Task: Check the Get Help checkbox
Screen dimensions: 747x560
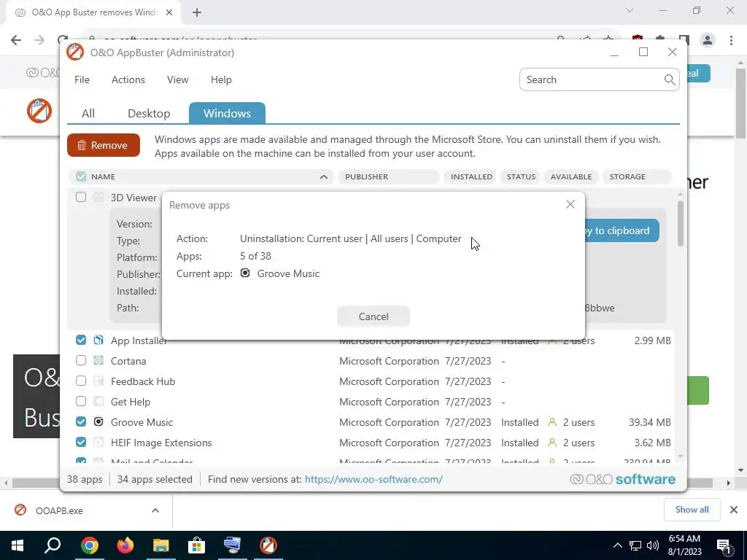Action: [x=81, y=402]
